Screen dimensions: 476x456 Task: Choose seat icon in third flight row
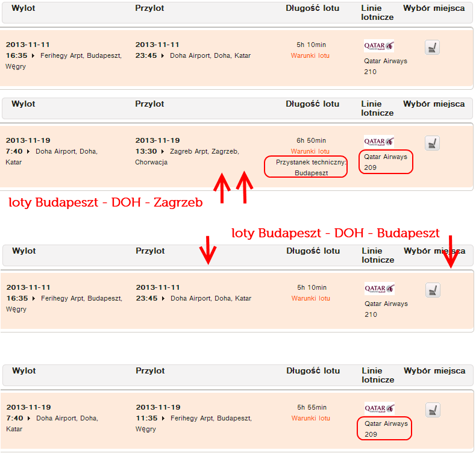pos(432,290)
